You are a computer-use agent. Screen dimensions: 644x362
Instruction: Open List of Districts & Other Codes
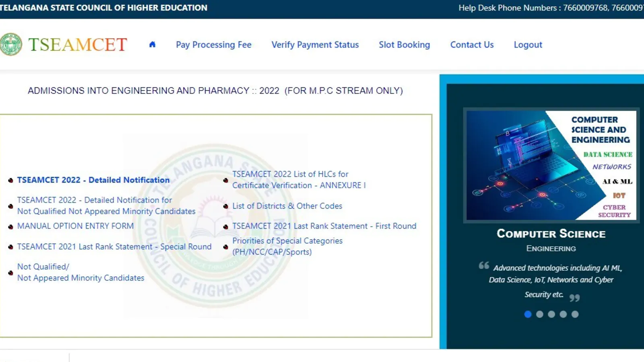287,206
